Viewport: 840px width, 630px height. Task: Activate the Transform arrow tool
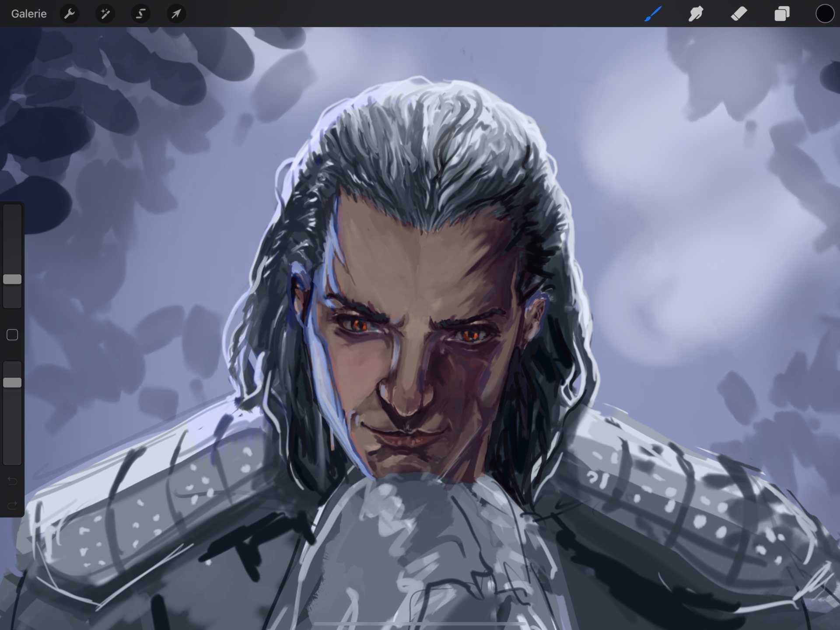point(176,14)
